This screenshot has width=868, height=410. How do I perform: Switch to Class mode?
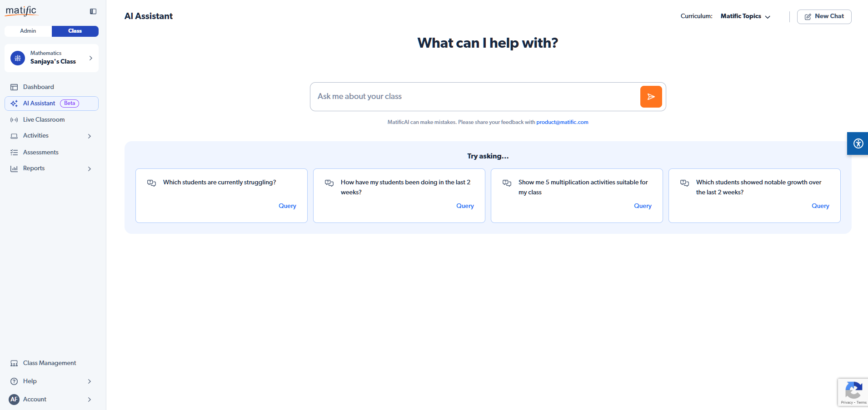point(75,31)
